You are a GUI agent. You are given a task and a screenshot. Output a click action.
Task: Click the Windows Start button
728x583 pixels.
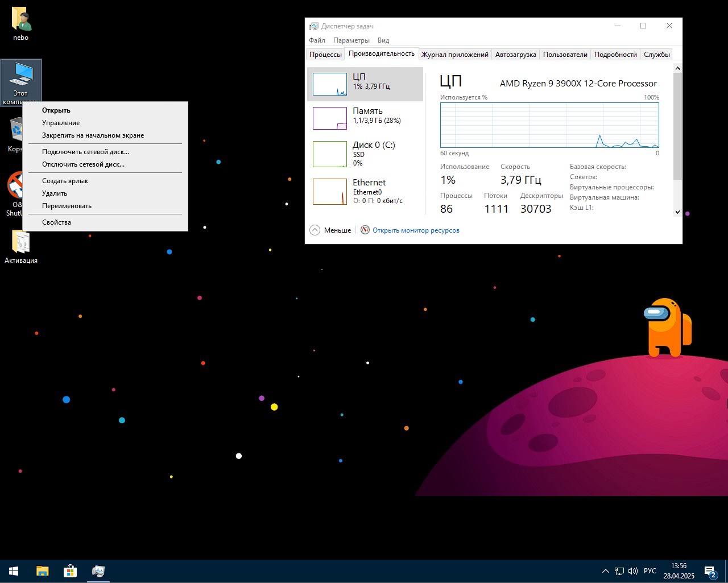pyautogui.click(x=13, y=570)
